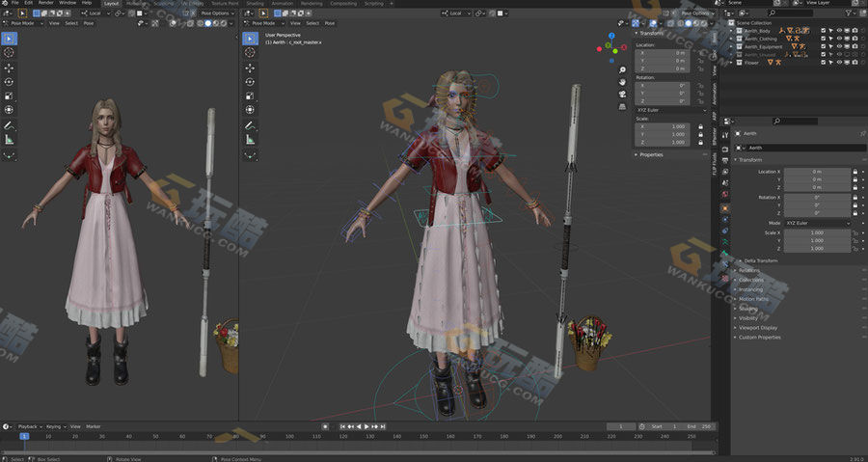Viewport: 868px width, 462px height.
Task: Select the Select Box tool in right viewport
Action: coord(250,39)
